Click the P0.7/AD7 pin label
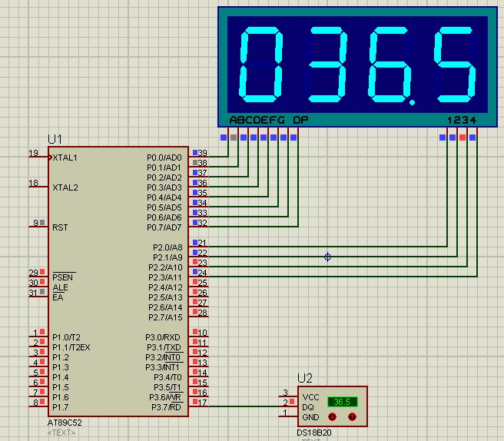 (164, 227)
